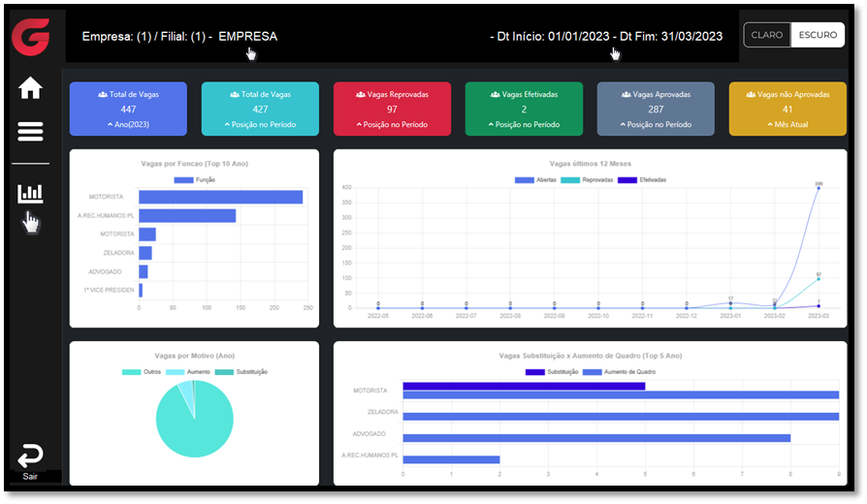Click the ZELADORA Aumento de Quadro bar

pos(621,417)
